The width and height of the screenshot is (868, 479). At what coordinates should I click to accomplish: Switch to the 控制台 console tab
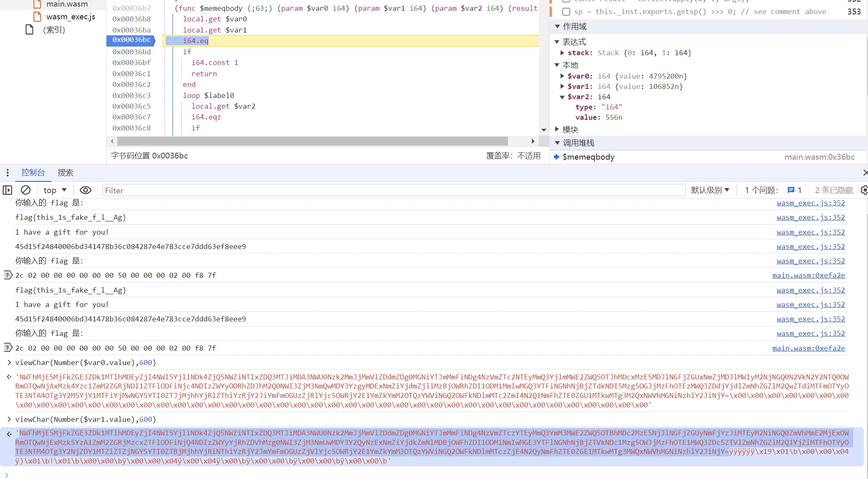(33, 172)
